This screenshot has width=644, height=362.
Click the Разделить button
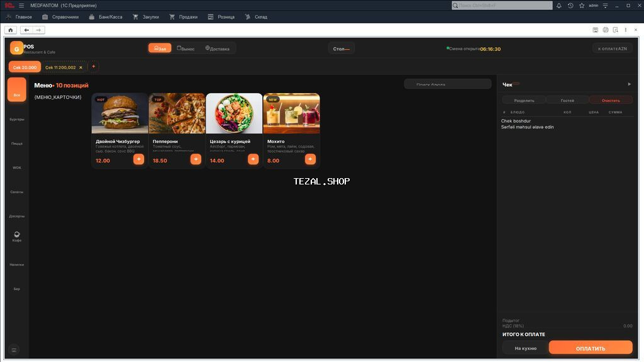pos(524,100)
